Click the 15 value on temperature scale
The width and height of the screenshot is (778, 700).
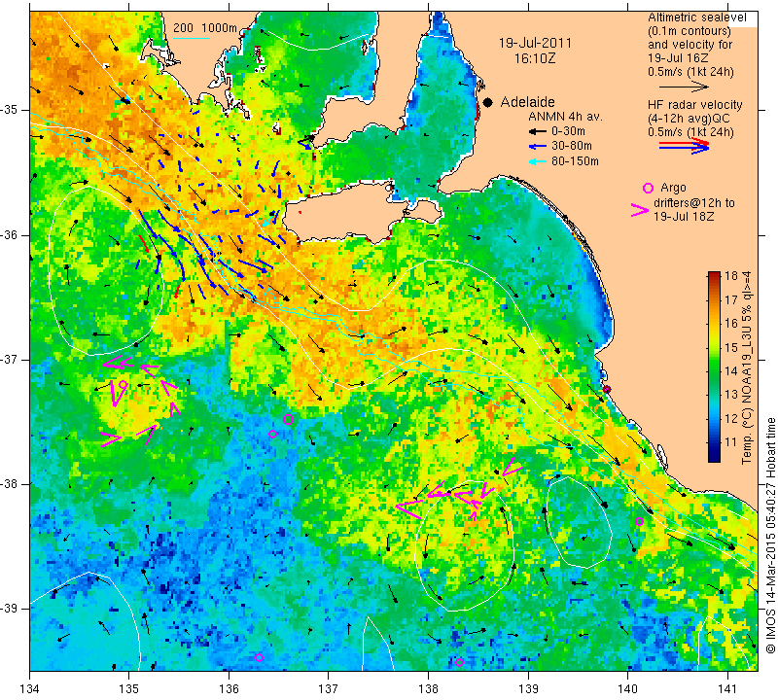(x=731, y=347)
